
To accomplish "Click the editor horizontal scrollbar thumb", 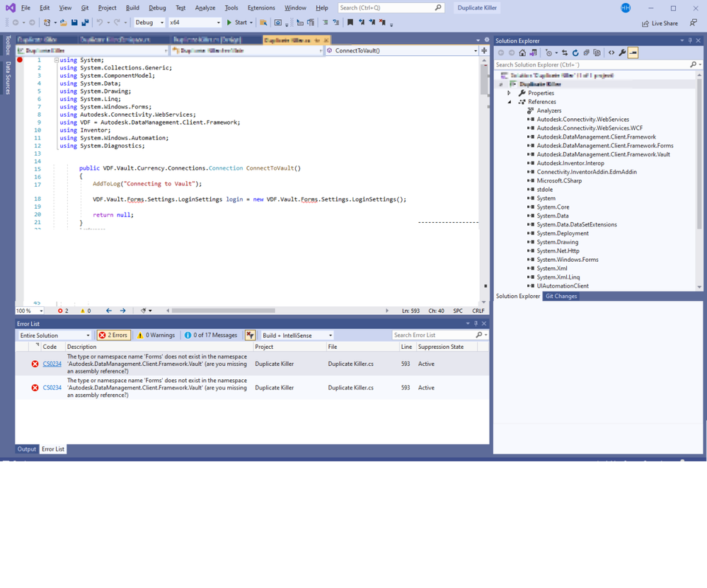I will click(223, 311).
